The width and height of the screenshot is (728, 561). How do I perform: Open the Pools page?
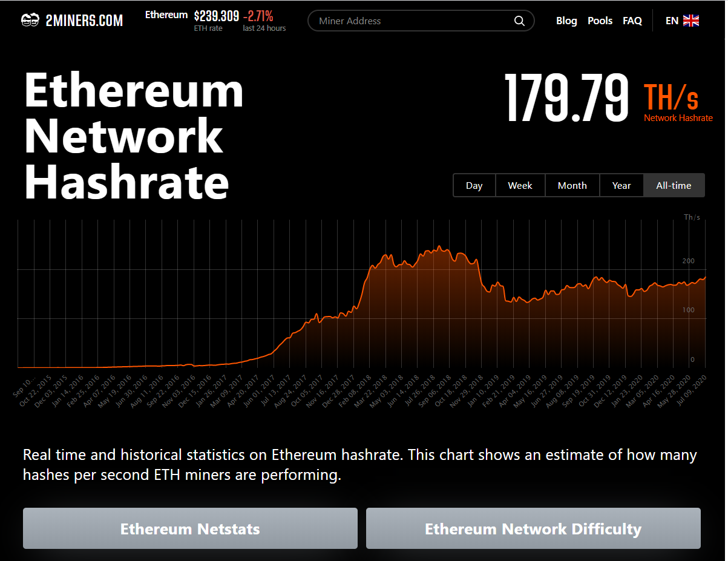(x=600, y=21)
